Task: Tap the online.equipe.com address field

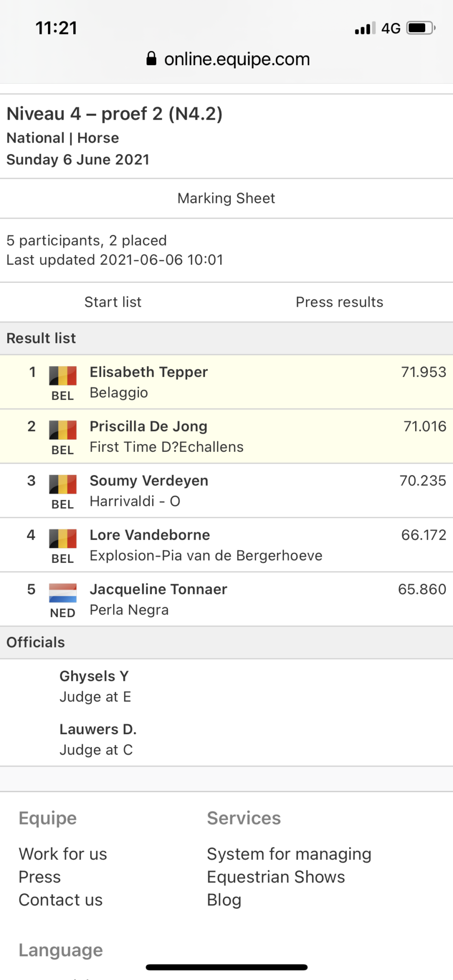Action: 237,59
